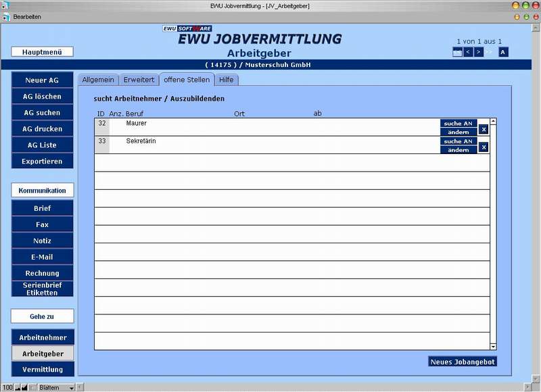Screen dimensions: 541x392
Task: Click the application icon in title bar
Action: (x=5, y=6)
